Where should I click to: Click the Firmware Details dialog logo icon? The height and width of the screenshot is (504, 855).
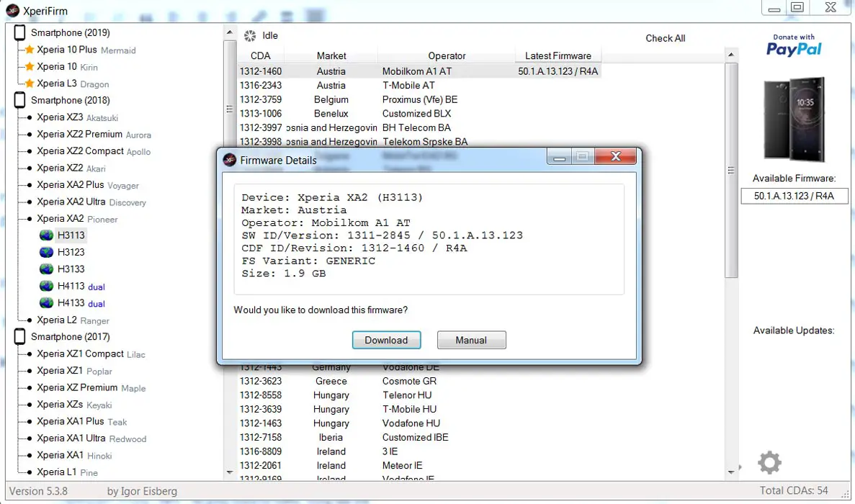pyautogui.click(x=230, y=160)
